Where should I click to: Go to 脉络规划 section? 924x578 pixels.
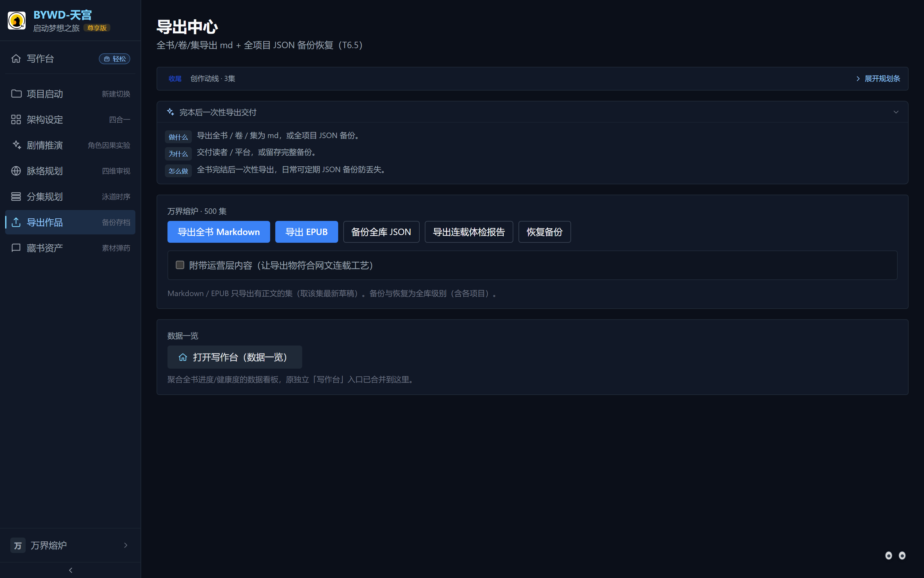coord(70,171)
